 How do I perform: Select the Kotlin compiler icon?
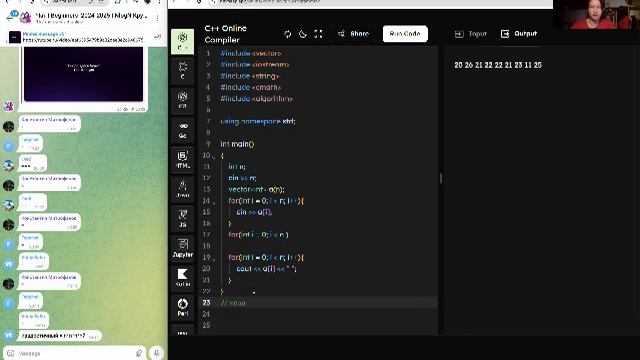tap(182, 278)
